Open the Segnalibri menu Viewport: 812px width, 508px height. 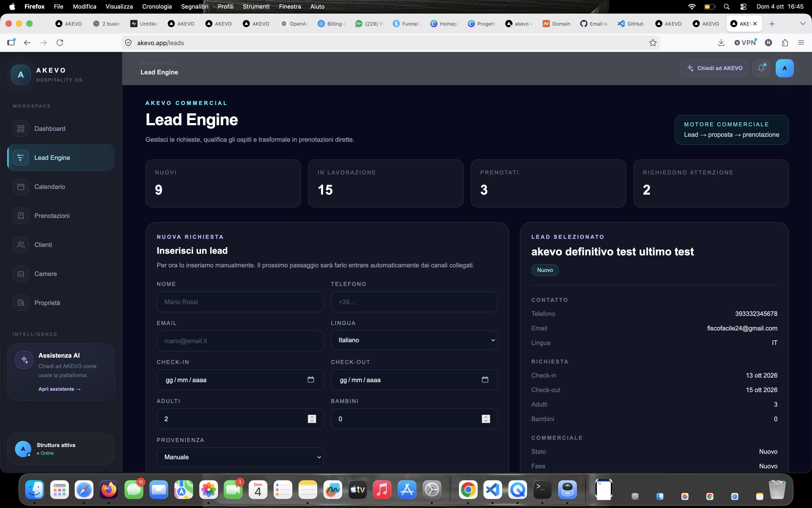195,6
